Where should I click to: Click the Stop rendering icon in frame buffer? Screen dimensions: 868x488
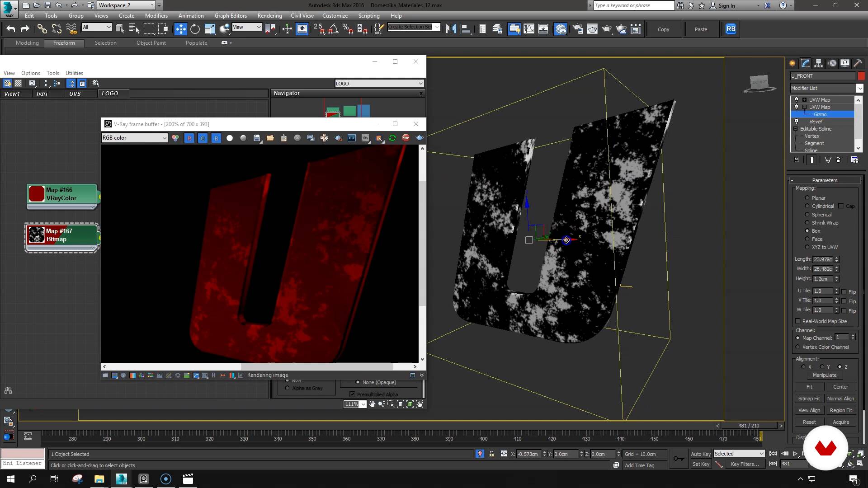406,138
